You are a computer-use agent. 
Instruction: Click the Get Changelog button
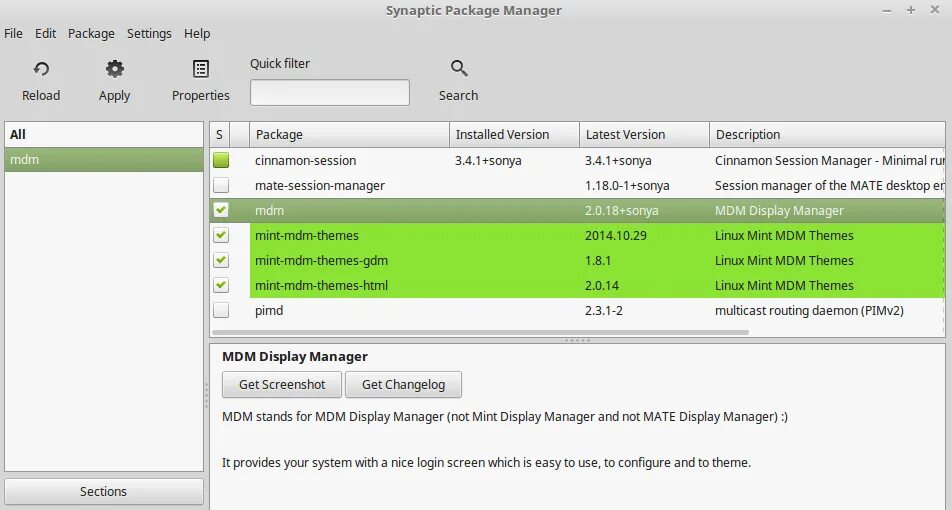[403, 384]
